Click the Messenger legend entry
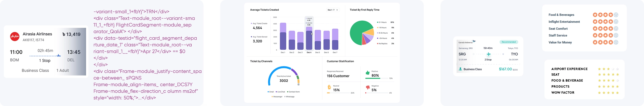Screen dimensions: 644x106 [277, 97]
